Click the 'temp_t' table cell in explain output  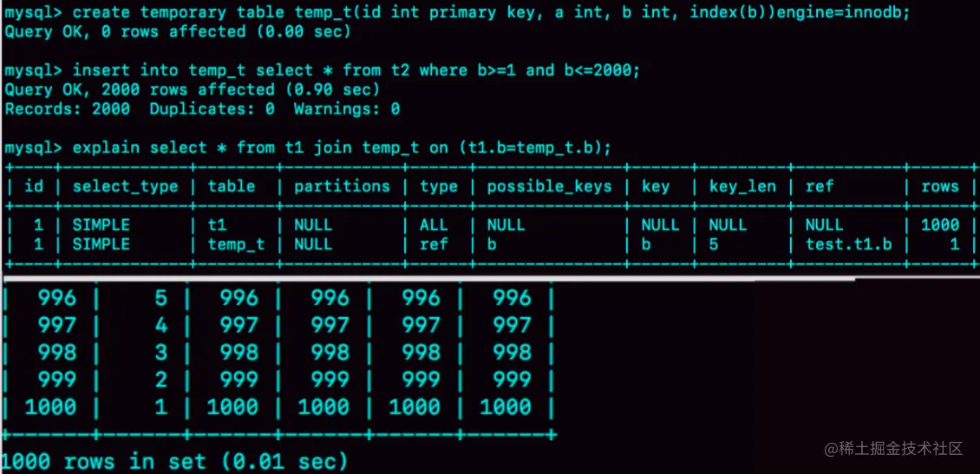pos(236,245)
